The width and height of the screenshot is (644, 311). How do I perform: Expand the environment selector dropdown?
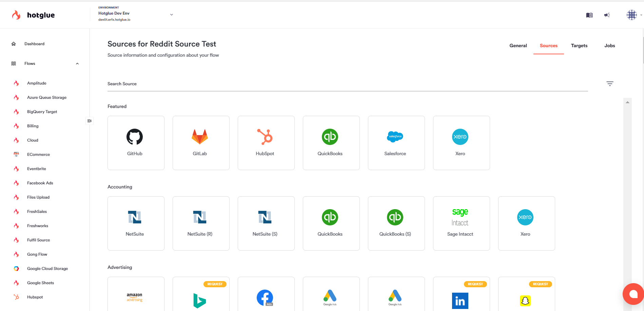coord(172,15)
